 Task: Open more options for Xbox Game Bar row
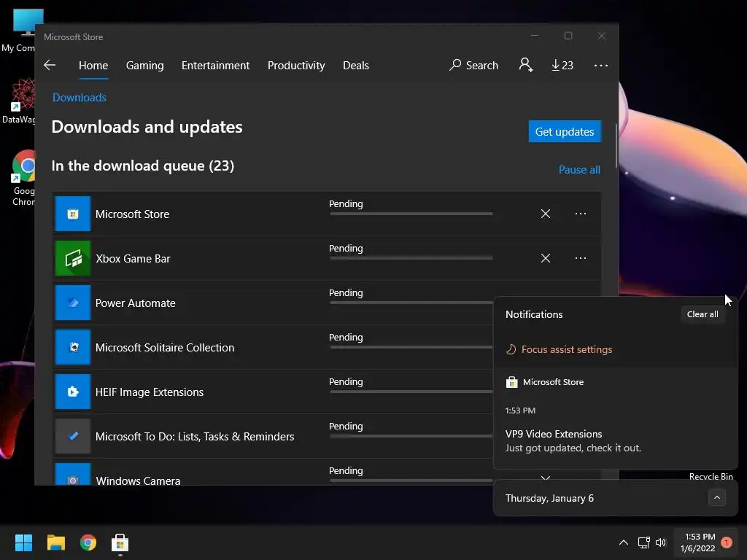pos(580,258)
